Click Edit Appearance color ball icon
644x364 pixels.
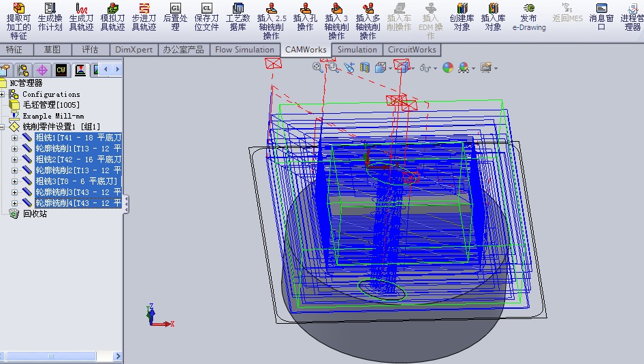pyautogui.click(x=448, y=67)
